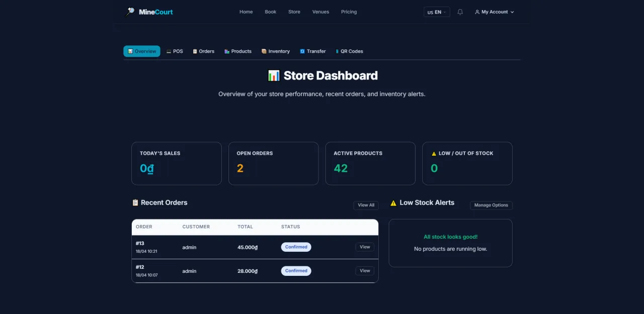Screen dimensions: 644x314
Task: Click the date 18/04 10:21
Action: coord(146,251)
